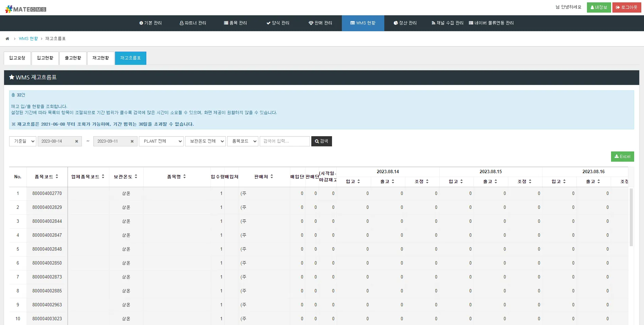644x325 pixels.
Task: Click the 검색어 입력 search field
Action: coord(285,141)
